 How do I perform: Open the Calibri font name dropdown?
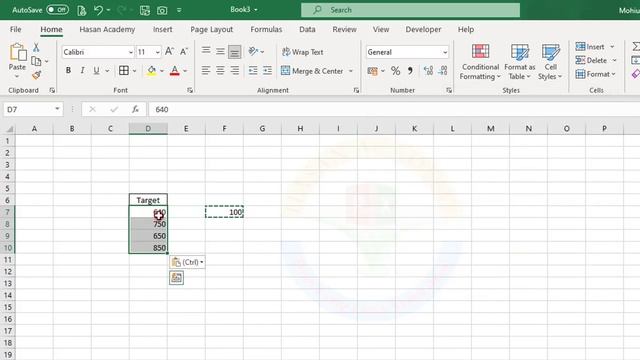coord(131,52)
